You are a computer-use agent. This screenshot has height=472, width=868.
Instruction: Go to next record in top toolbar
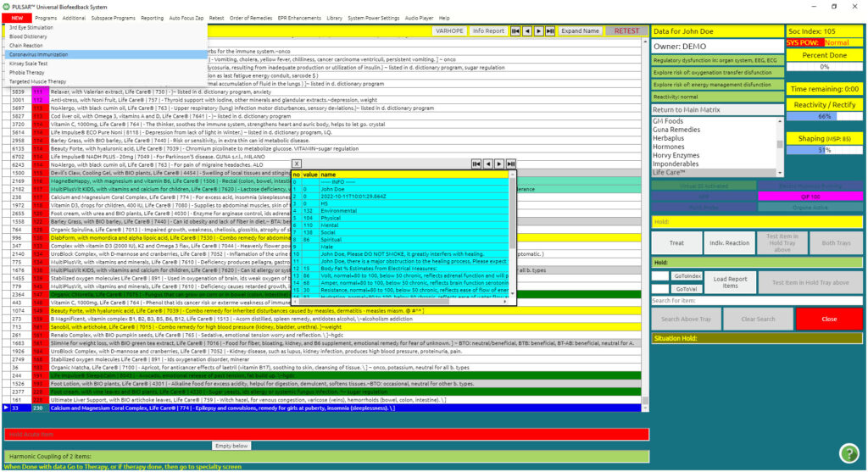pos(538,31)
